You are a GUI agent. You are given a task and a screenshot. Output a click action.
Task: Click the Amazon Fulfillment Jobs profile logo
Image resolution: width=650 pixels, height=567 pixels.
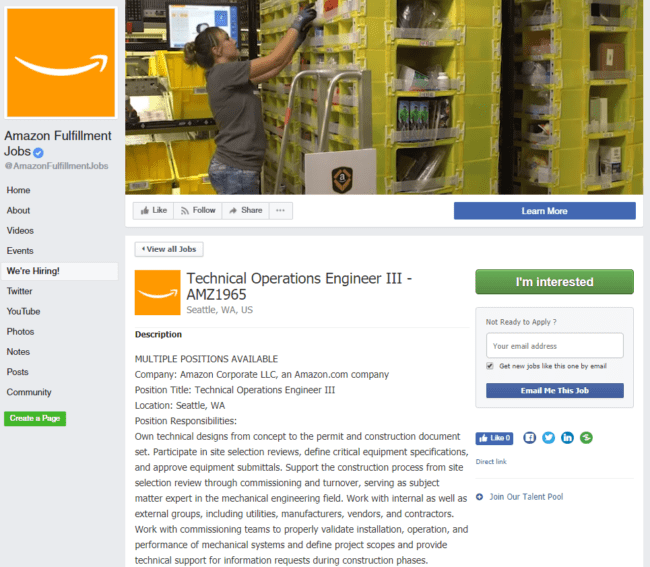tap(61, 63)
